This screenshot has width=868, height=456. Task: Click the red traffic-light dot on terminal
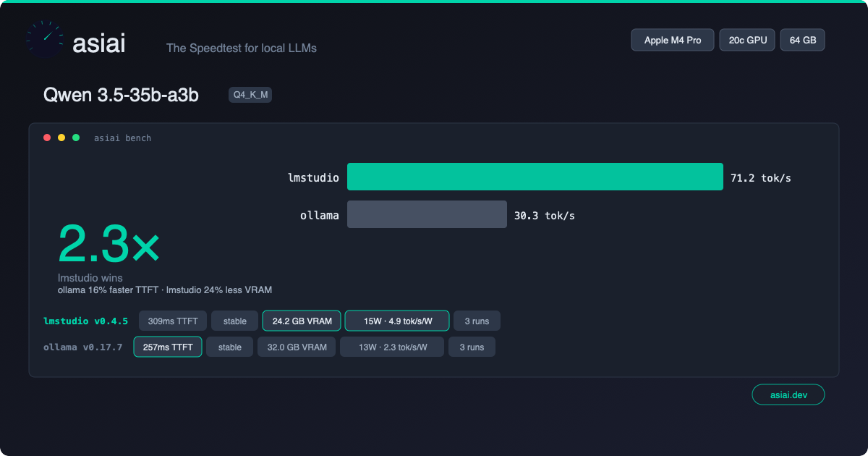pyautogui.click(x=46, y=137)
